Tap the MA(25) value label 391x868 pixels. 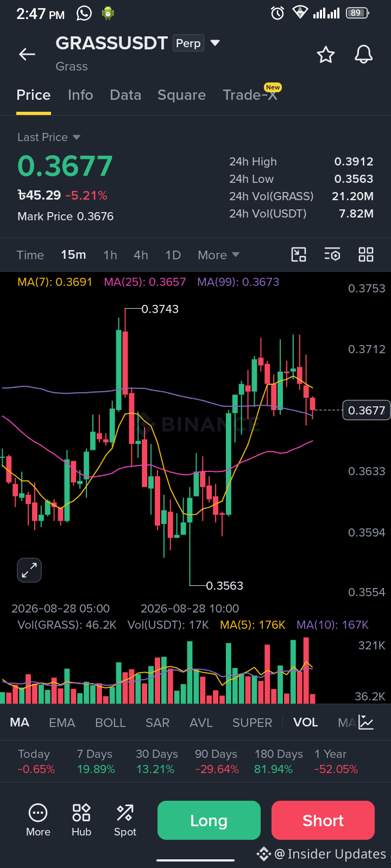pos(145,282)
